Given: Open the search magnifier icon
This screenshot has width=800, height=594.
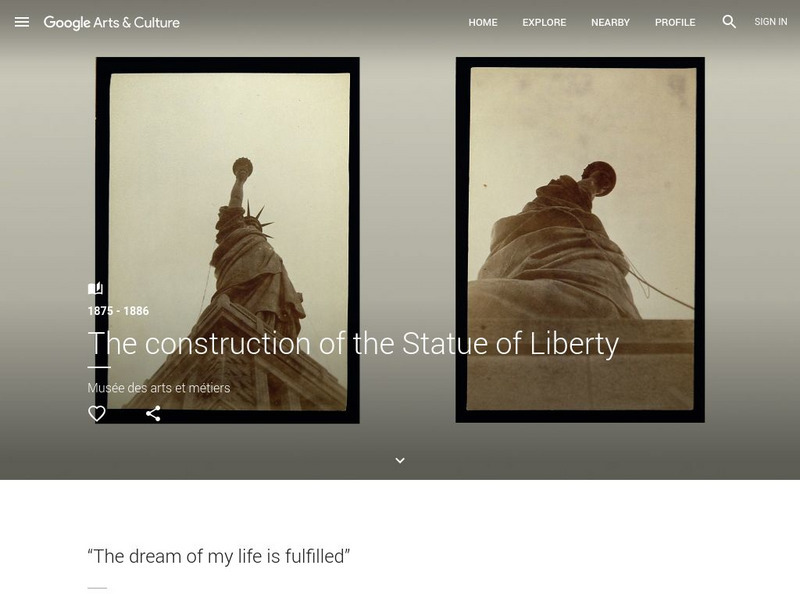Looking at the screenshot, I should click(x=729, y=21).
